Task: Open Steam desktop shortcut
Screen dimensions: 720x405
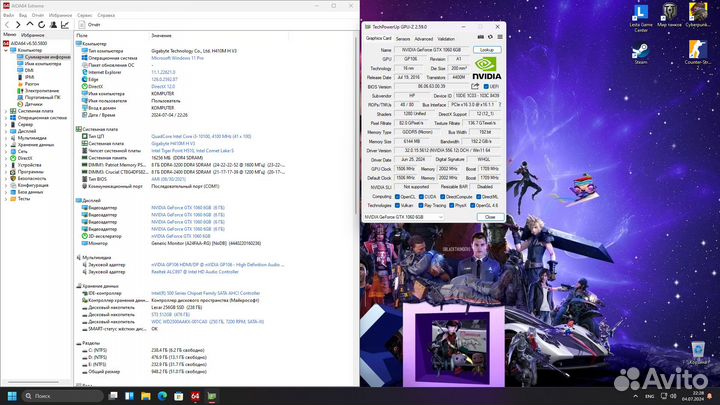Action: coord(641,54)
